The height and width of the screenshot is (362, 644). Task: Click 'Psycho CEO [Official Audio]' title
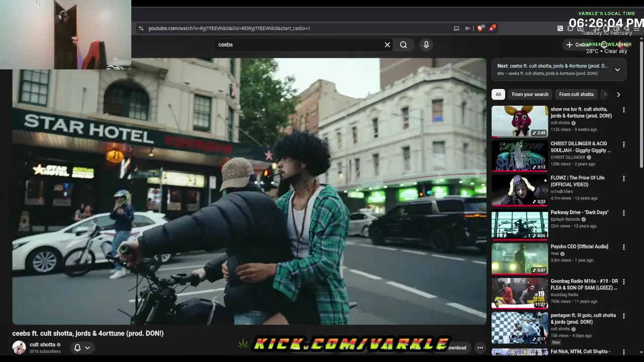pos(579,247)
